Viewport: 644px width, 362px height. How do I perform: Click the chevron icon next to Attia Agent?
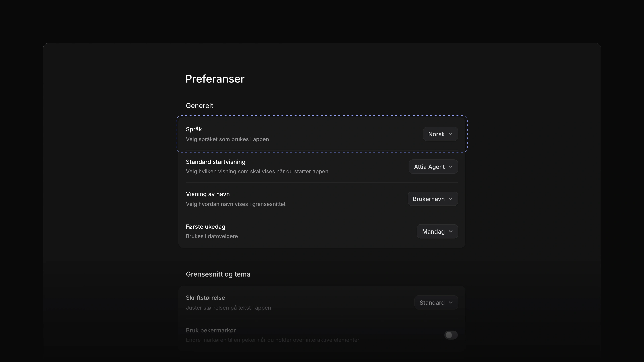[x=450, y=167]
